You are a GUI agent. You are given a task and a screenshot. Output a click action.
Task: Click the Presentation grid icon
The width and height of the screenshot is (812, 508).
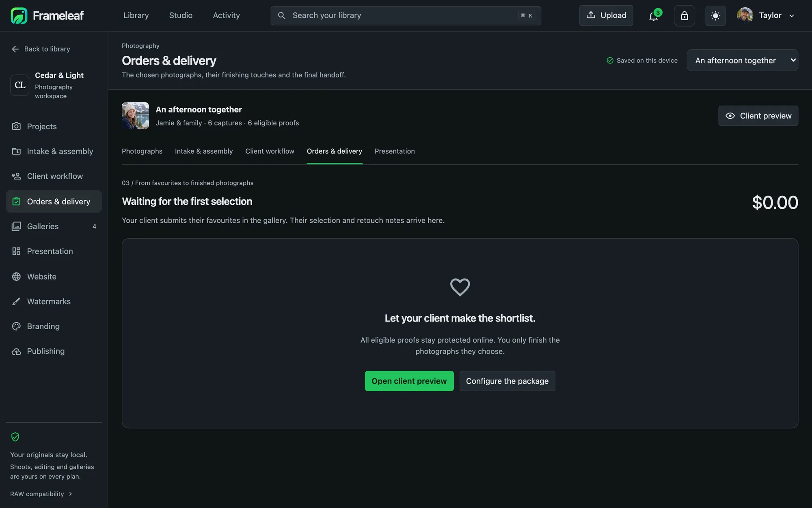16,251
